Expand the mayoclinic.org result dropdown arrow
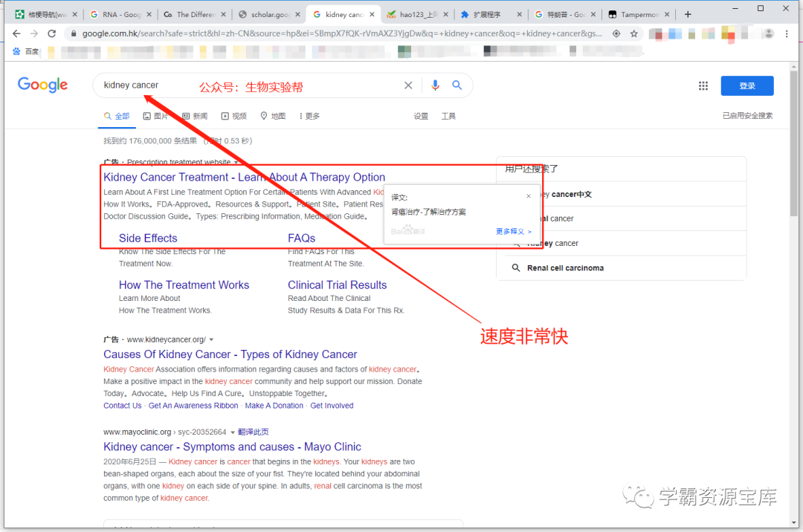Viewport: 803px width, 532px height. [x=233, y=432]
